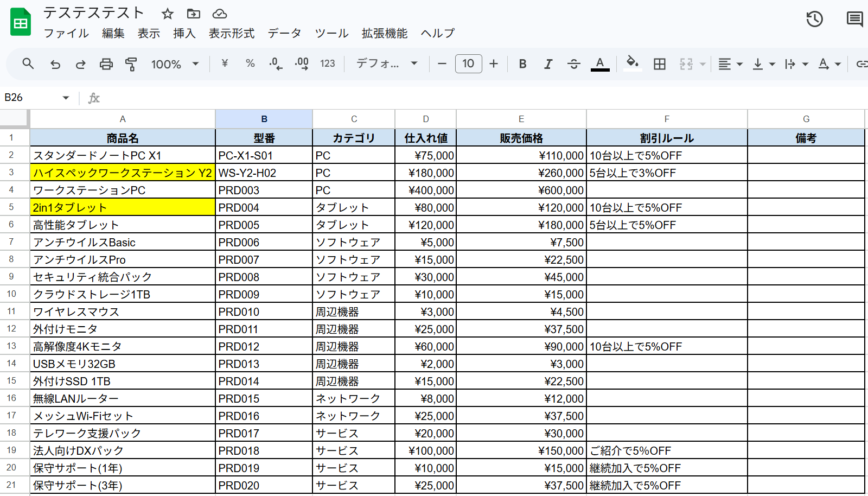
Task: Select column F header
Action: click(x=667, y=119)
